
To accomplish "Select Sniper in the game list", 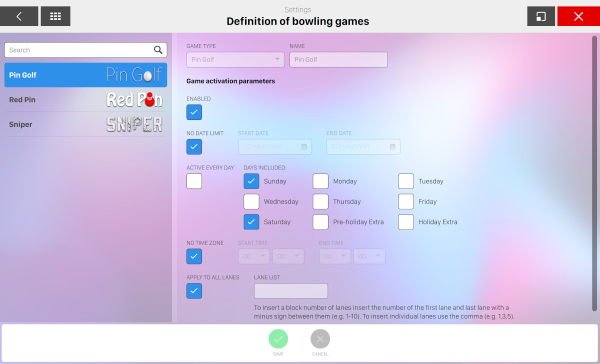I will tap(85, 124).
